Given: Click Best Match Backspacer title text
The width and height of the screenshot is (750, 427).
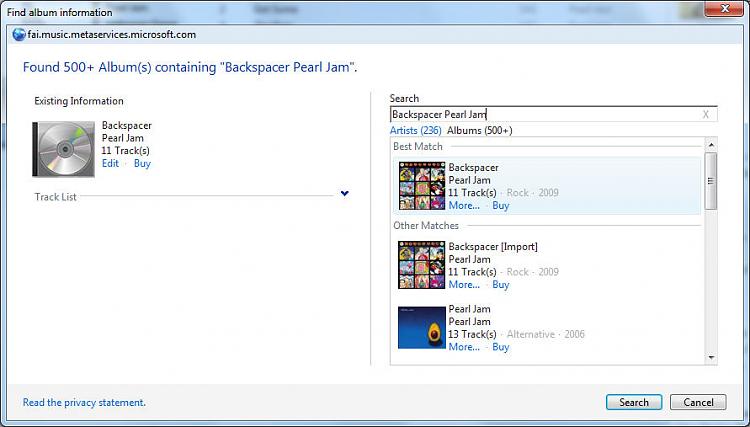Looking at the screenshot, I should [x=474, y=168].
